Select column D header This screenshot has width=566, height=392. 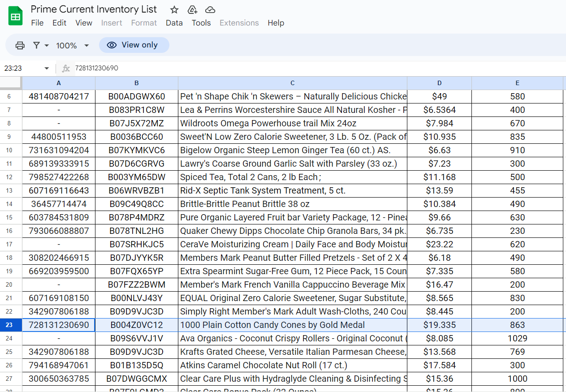coord(439,83)
